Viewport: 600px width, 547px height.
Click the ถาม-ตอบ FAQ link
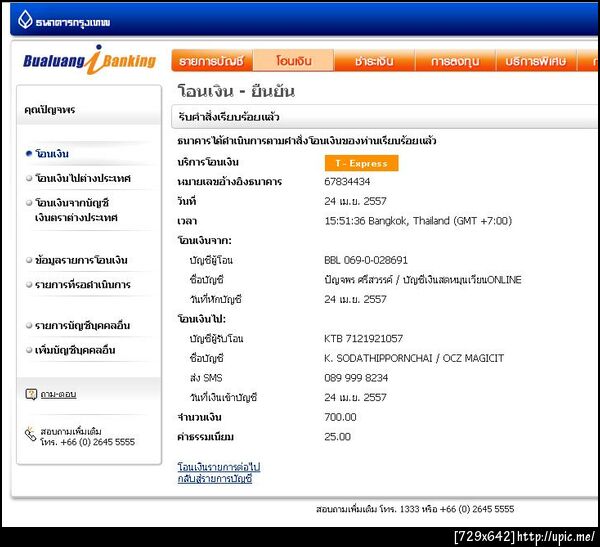tap(59, 394)
